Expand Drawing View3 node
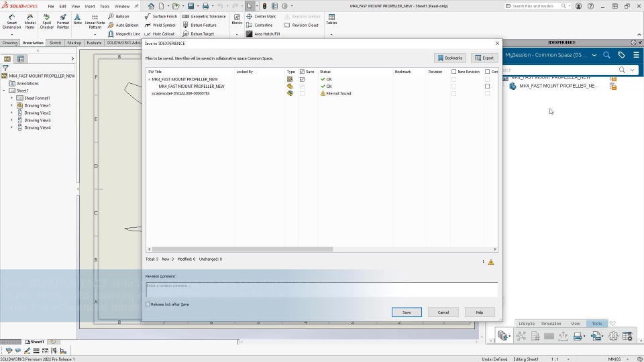 11,120
